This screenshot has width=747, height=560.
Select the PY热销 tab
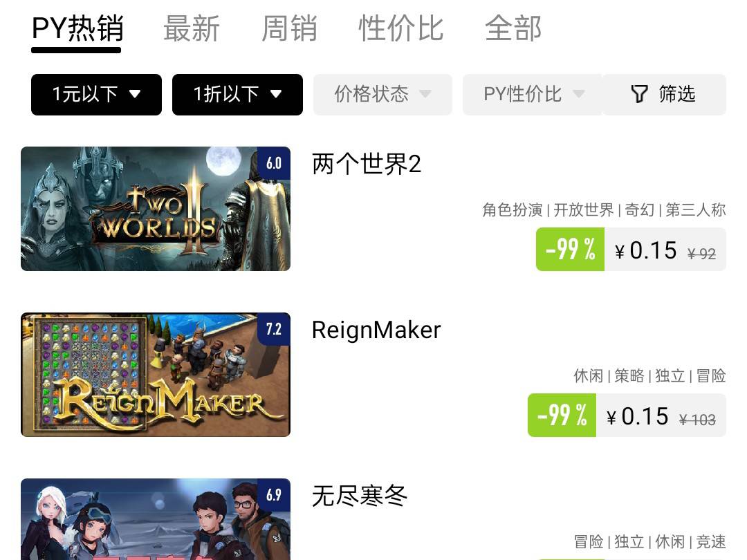(77, 28)
